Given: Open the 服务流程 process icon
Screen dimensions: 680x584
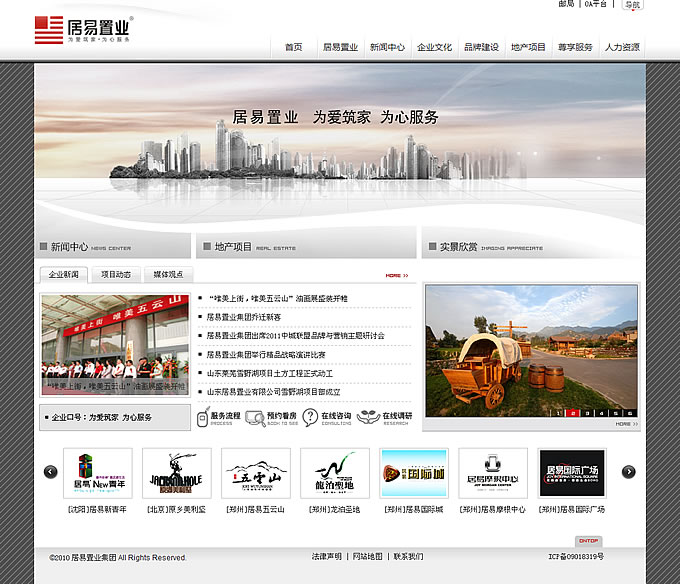Looking at the screenshot, I should point(216,417).
